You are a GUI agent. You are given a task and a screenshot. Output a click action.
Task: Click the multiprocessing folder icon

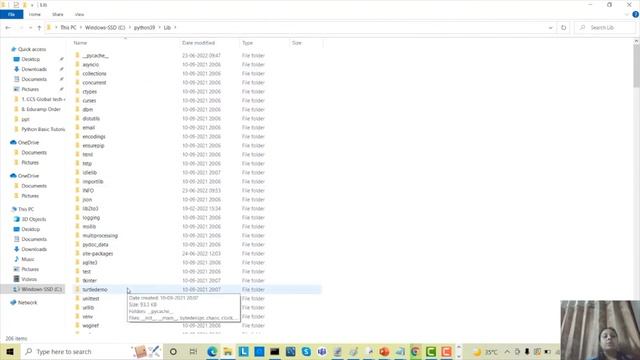tap(78, 235)
